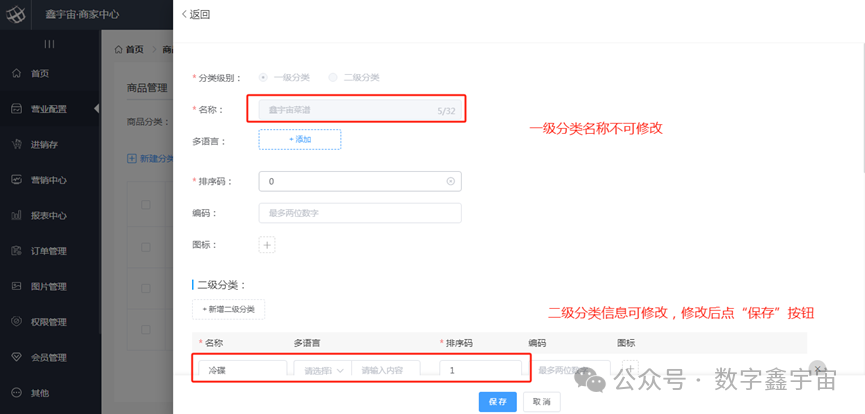The height and width of the screenshot is (414, 865).
Task: Click 新增二级分类 button
Action: coord(228,310)
